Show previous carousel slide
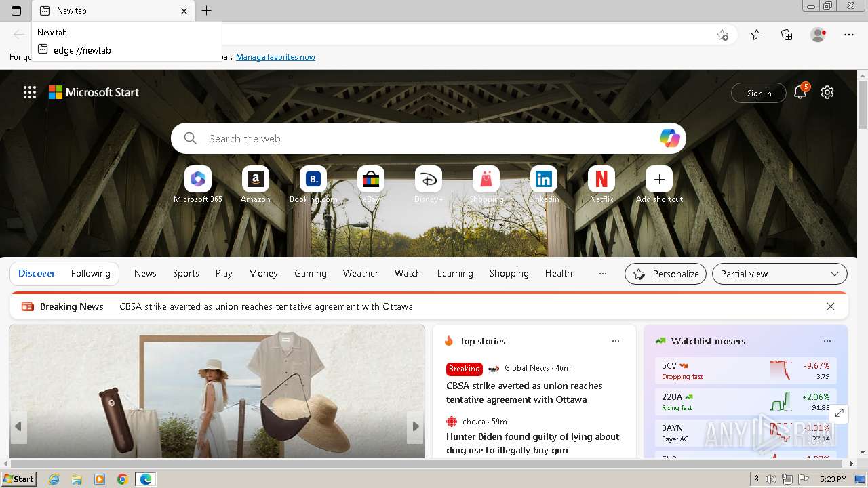The image size is (868, 488). [18, 426]
